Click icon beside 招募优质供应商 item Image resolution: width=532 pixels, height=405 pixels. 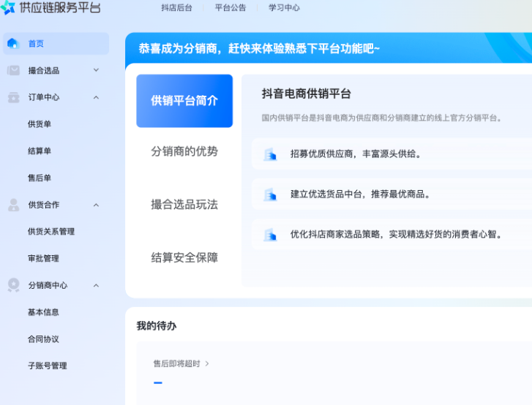(270, 154)
